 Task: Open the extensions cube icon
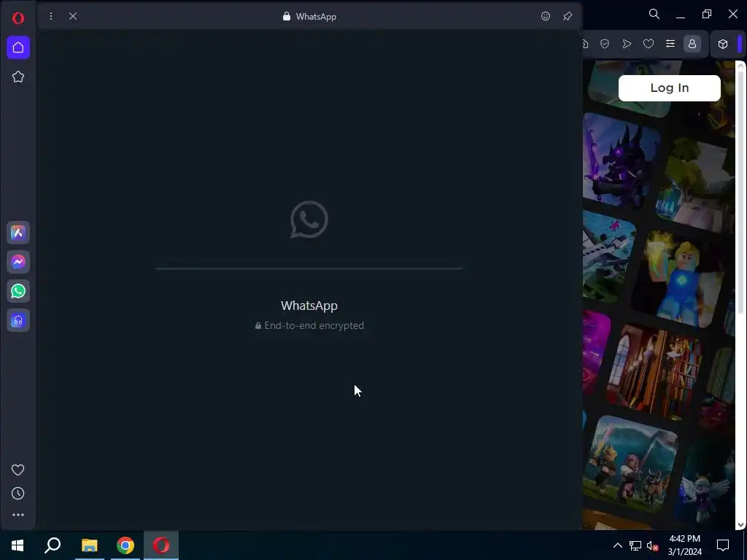pyautogui.click(x=723, y=44)
